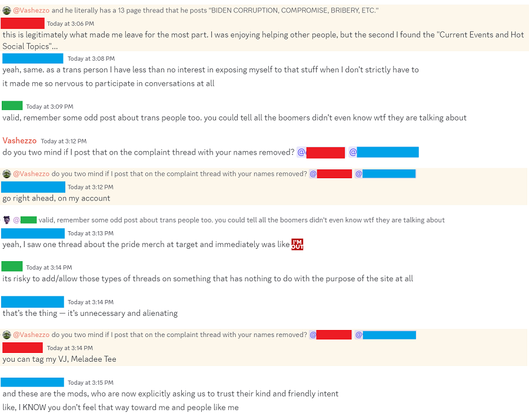The width and height of the screenshot is (529, 420).
Task: Click the green-redacted username at 3:14 PM
Action: point(12,266)
